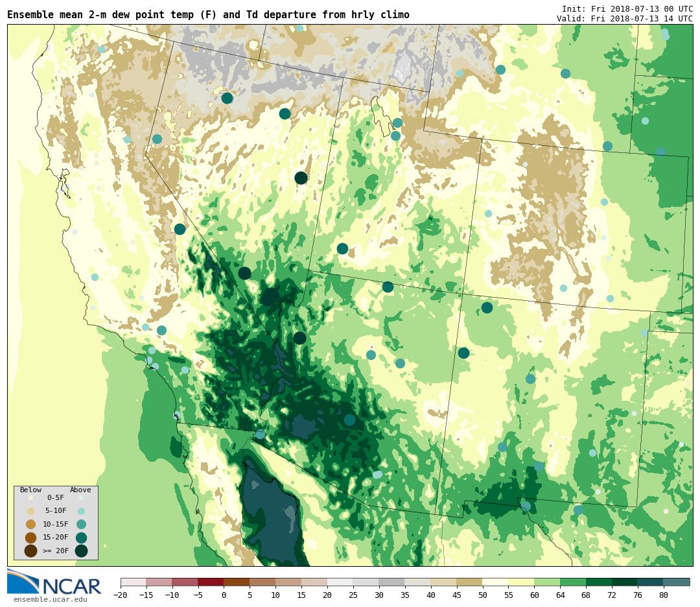Select the tan Below dot for 5-10F
The height and width of the screenshot is (607, 700).
[x=31, y=511]
